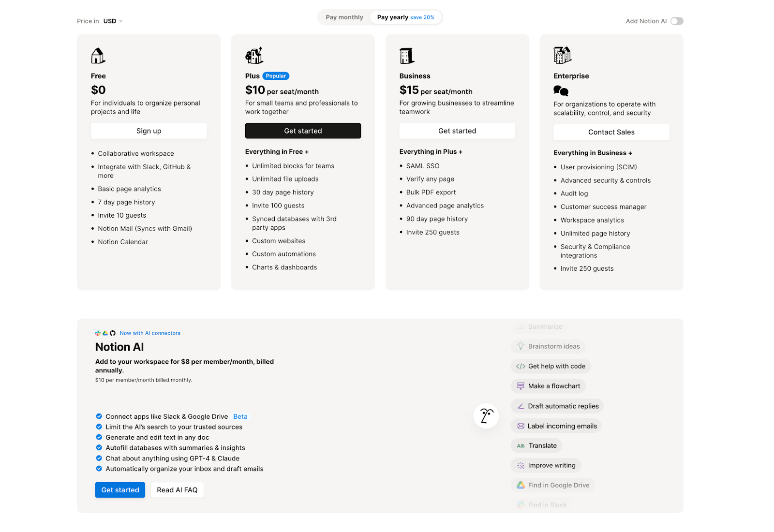
Task: Click the "Custom automations" feature text
Action: 284,254
